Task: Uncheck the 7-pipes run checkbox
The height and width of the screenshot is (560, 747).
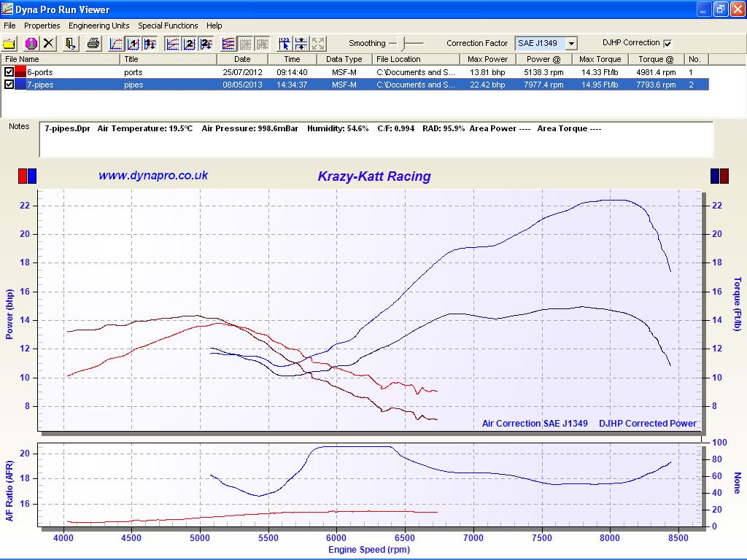Action: 9,85
